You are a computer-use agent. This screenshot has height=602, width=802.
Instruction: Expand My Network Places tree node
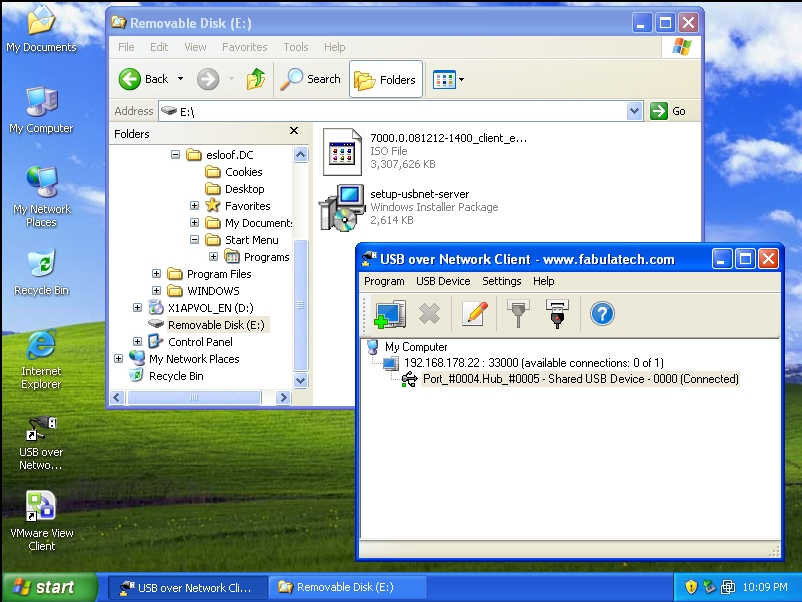[119, 359]
